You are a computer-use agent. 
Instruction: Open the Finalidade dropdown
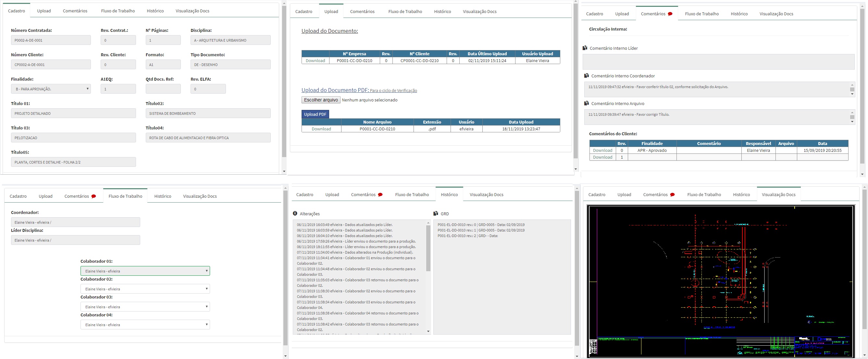[x=51, y=89]
